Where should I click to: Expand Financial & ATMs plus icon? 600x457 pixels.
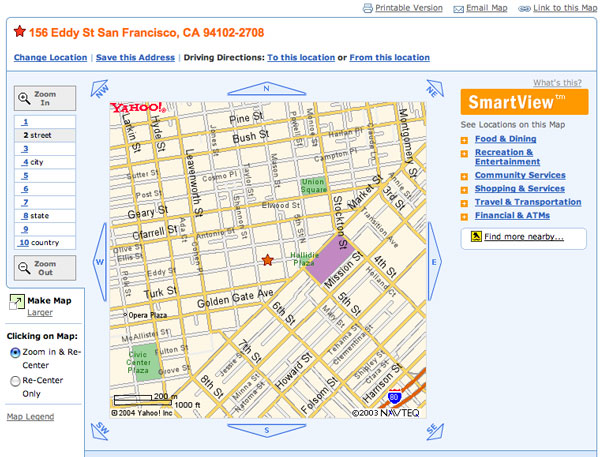(464, 217)
